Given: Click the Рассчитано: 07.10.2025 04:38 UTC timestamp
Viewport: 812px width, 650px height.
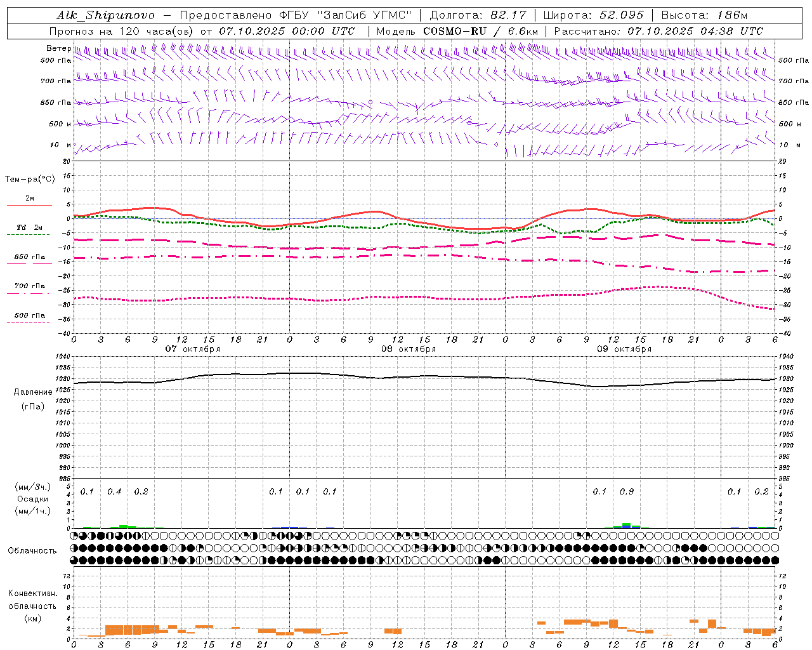Looking at the screenshot, I should coord(658,31).
